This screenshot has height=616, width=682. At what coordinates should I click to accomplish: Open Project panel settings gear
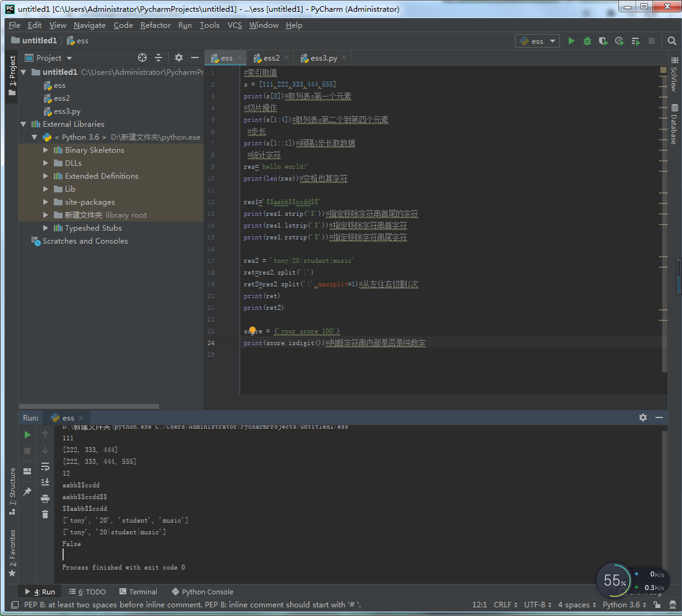[x=179, y=58]
